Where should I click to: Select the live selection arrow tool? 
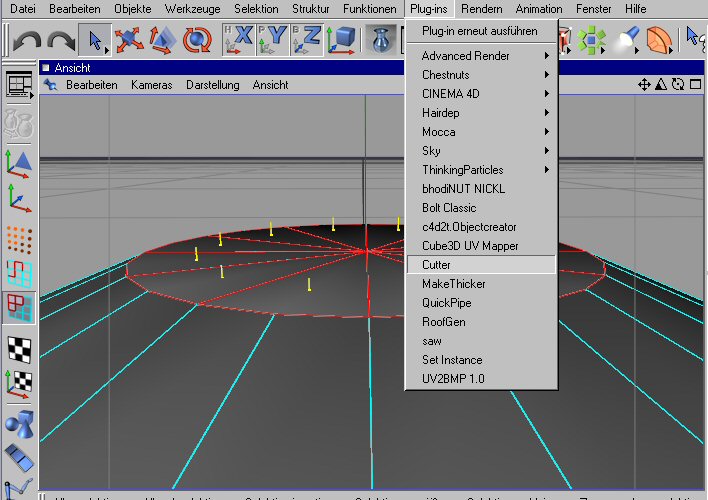pos(95,41)
